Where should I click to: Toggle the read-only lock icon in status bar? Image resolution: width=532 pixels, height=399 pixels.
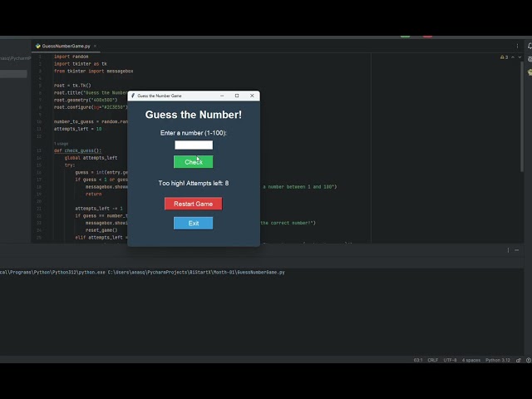(x=519, y=360)
